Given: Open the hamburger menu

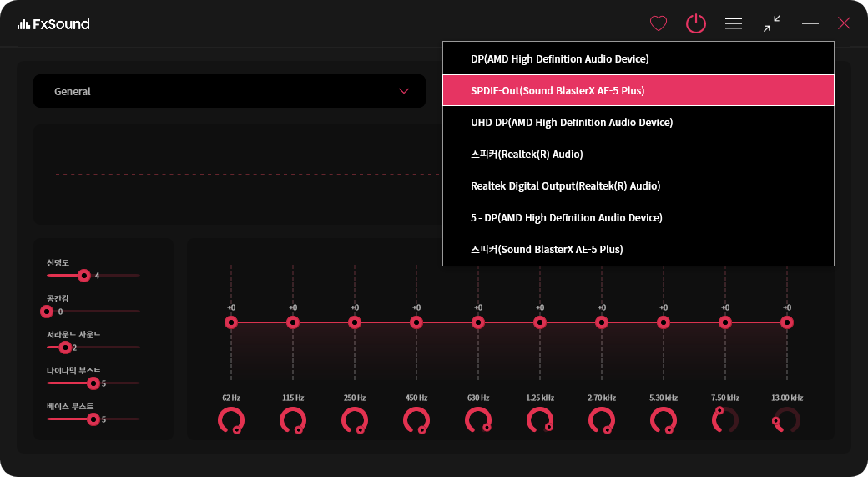Looking at the screenshot, I should [734, 23].
